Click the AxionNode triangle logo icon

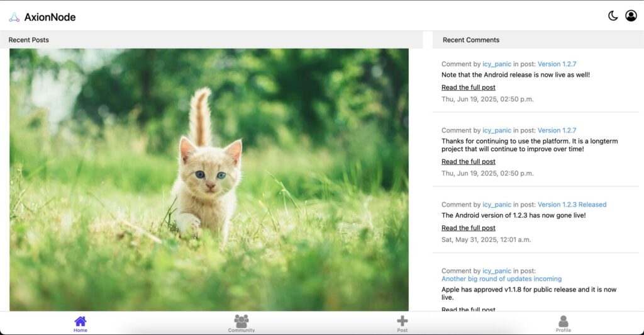(14, 17)
